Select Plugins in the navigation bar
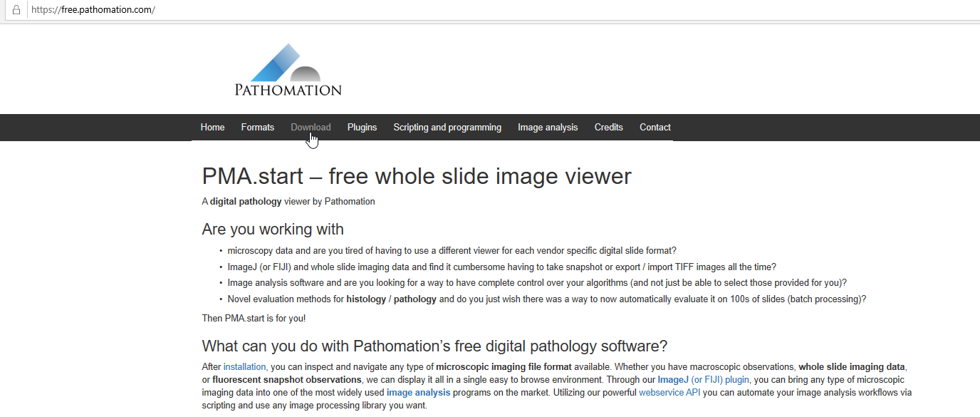 (x=362, y=128)
